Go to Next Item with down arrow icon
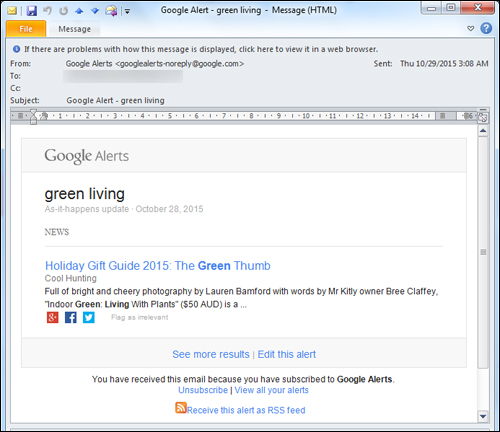Viewport: 500px width, 432px height. coord(95,11)
